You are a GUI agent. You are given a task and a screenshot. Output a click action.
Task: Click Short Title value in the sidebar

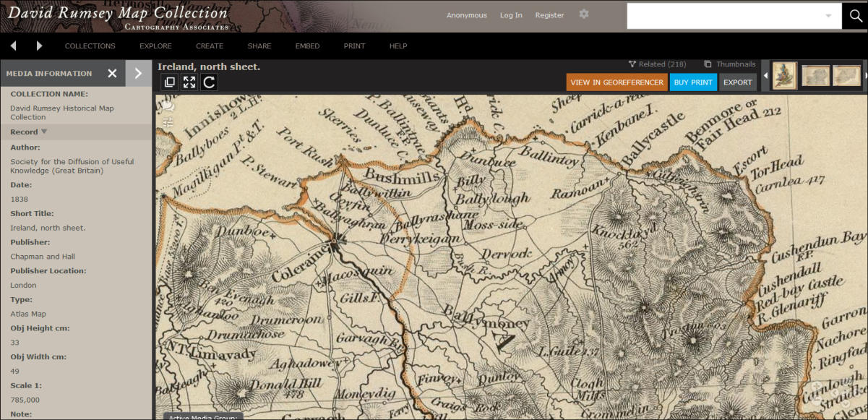click(48, 228)
